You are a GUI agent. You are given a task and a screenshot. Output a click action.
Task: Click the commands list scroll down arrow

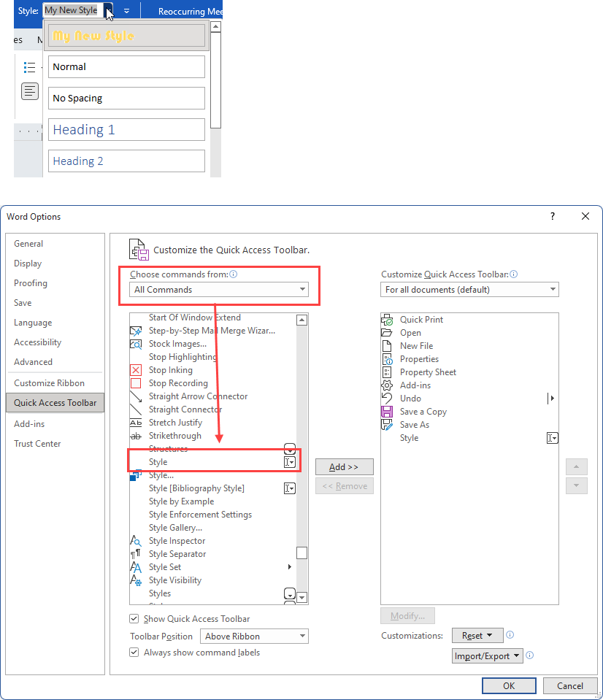point(302,597)
